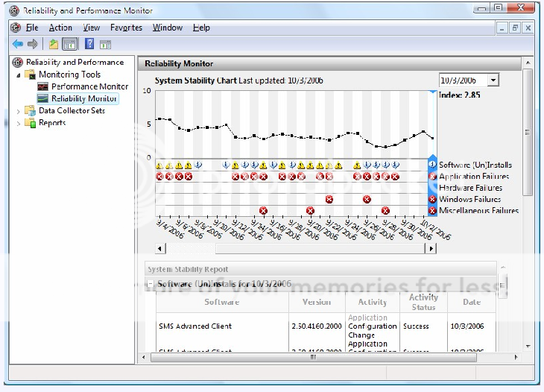Expand the Reports tree node
The image size is (544, 392).
pyautogui.click(x=18, y=124)
